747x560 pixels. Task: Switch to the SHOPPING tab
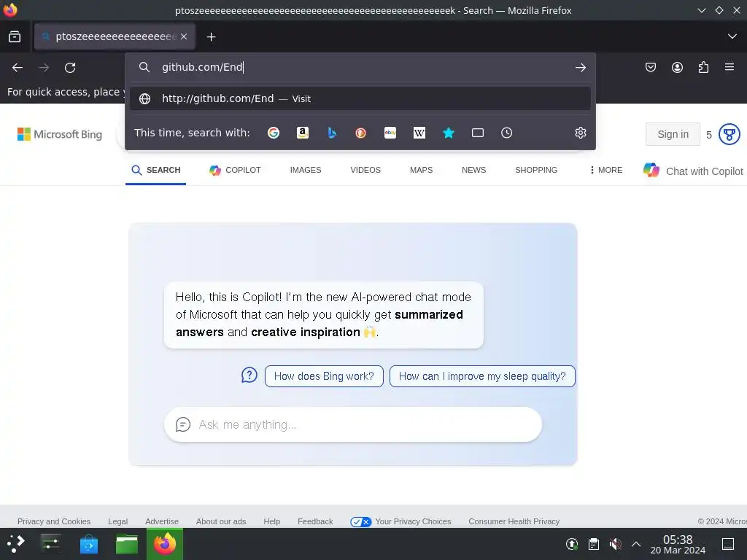(536, 170)
